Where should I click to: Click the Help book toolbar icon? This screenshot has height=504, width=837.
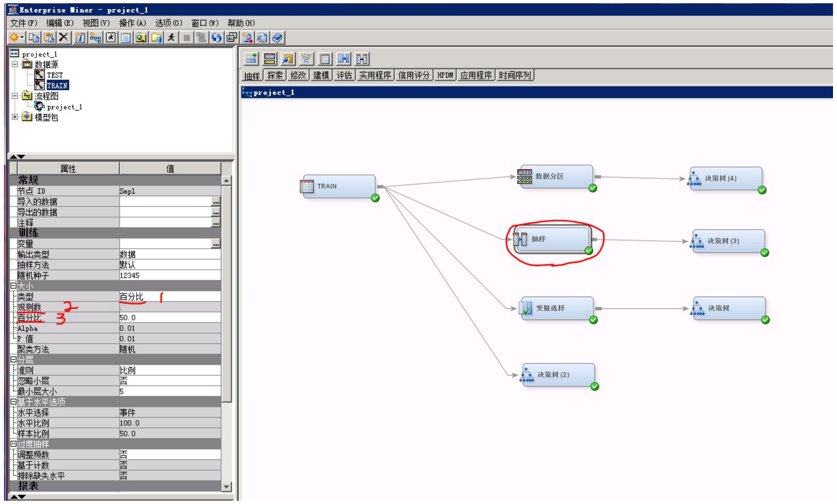click(278, 37)
